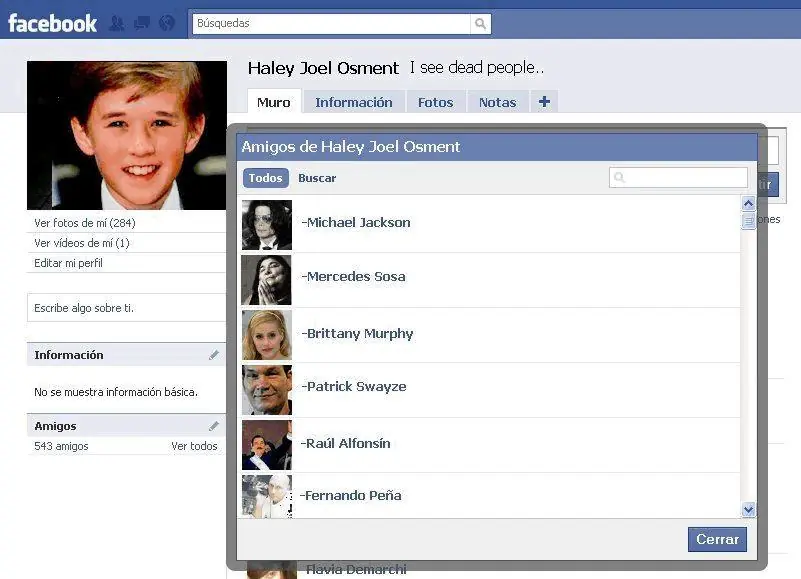Image resolution: width=801 pixels, height=579 pixels.
Task: Select the Buscar filter in friends dialog
Action: click(x=317, y=178)
